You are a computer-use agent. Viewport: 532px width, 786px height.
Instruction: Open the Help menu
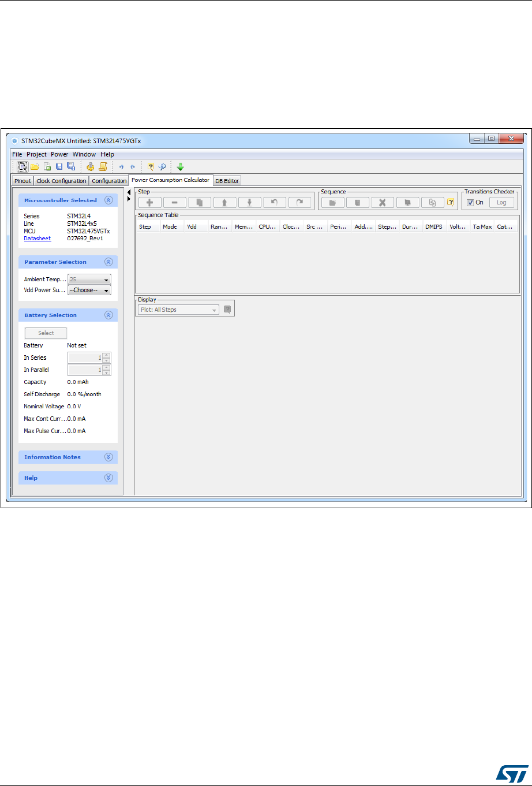pyautogui.click(x=107, y=154)
